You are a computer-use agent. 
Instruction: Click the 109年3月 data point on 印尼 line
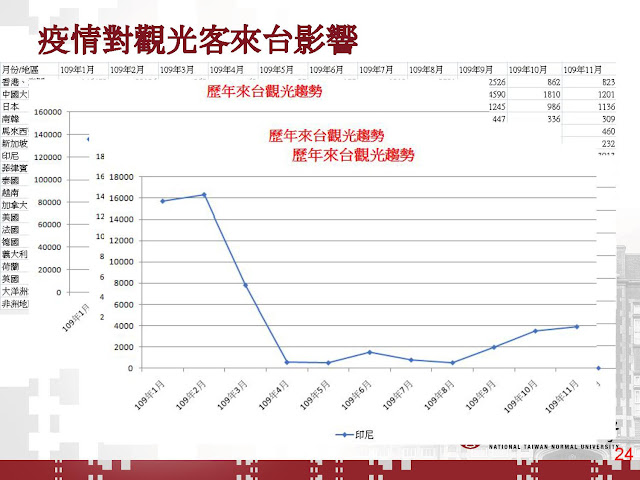(245, 285)
